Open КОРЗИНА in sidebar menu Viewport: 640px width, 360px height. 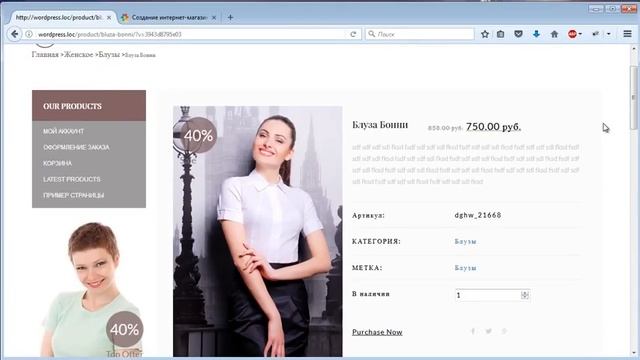pyautogui.click(x=57, y=163)
